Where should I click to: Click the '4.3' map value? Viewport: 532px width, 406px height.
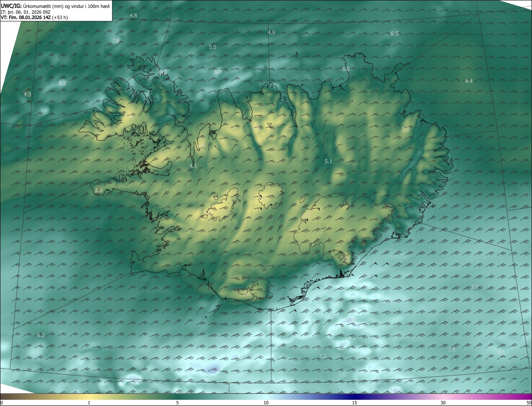click(x=27, y=95)
